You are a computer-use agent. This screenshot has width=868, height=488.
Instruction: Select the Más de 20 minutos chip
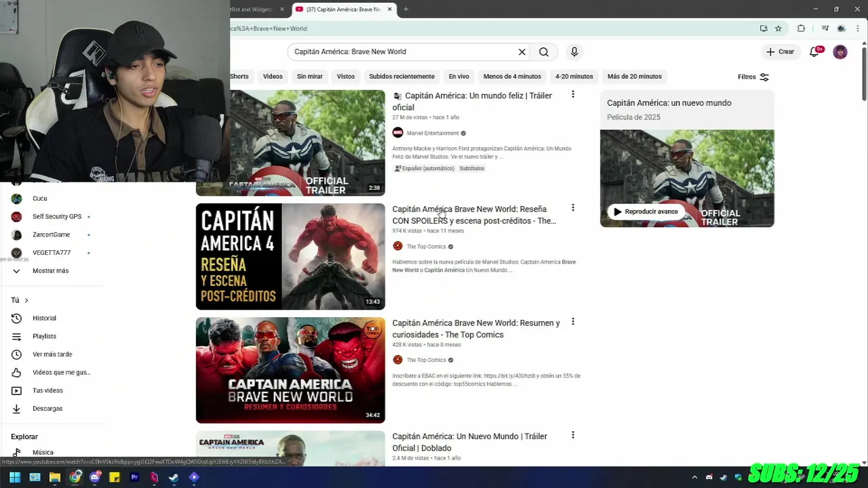(x=635, y=76)
